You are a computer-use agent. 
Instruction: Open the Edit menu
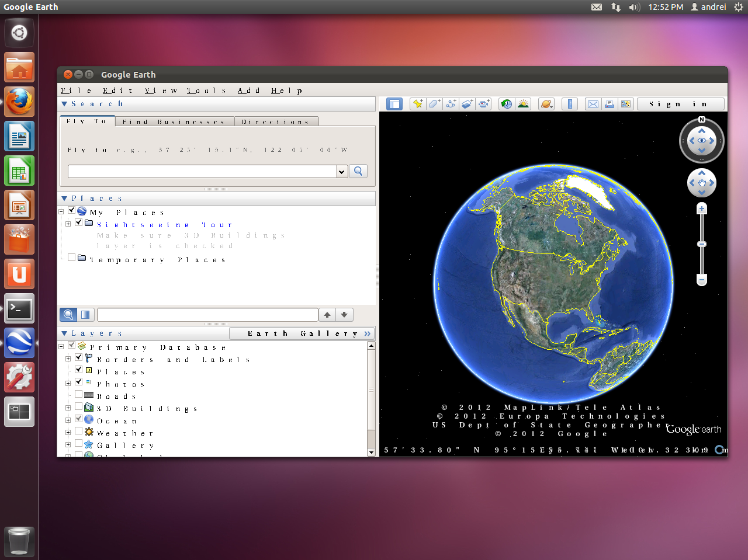click(x=118, y=91)
